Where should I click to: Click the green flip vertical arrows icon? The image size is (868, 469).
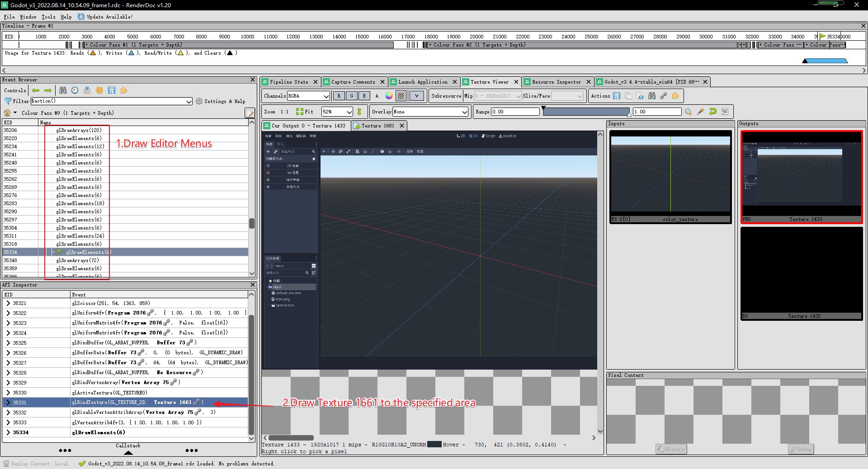[359, 112]
